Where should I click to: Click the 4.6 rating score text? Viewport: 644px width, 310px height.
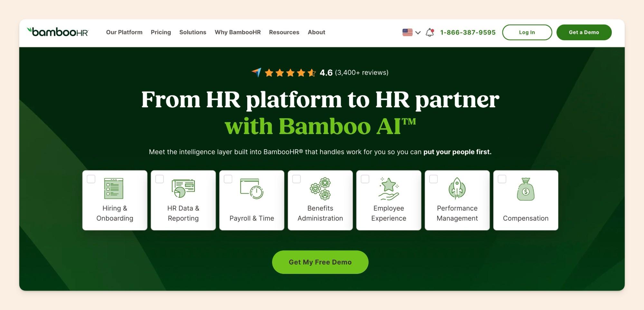pyautogui.click(x=326, y=73)
